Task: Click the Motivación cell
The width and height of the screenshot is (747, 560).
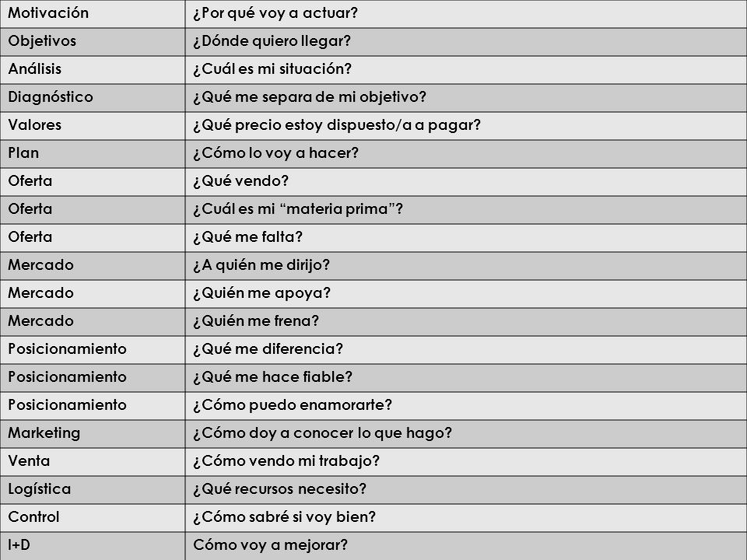Action: [93, 13]
